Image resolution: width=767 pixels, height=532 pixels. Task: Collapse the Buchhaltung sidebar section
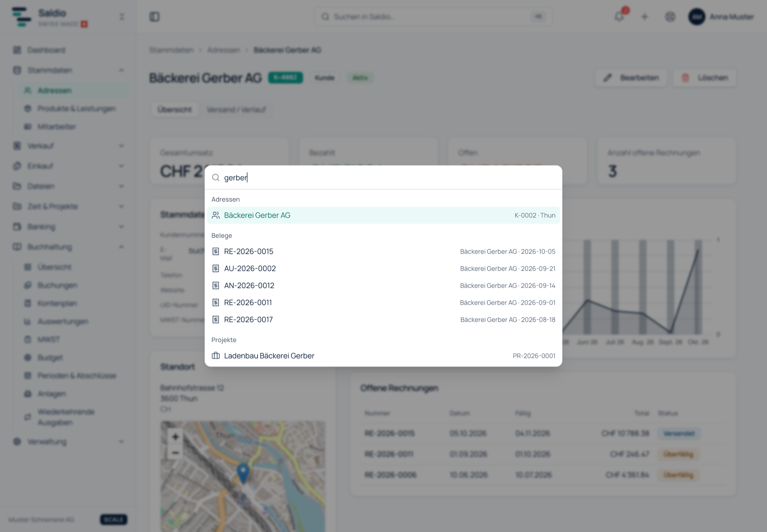pyautogui.click(x=68, y=247)
